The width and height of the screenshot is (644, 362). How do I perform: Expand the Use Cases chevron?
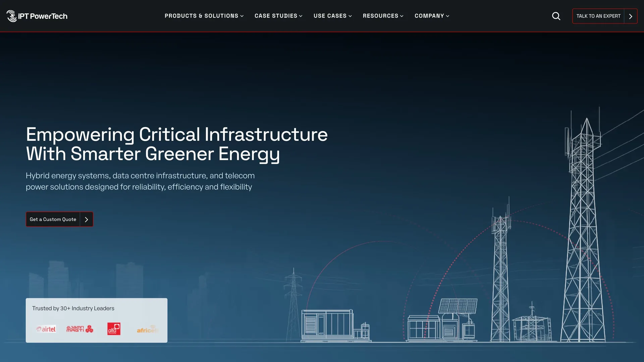click(x=350, y=16)
